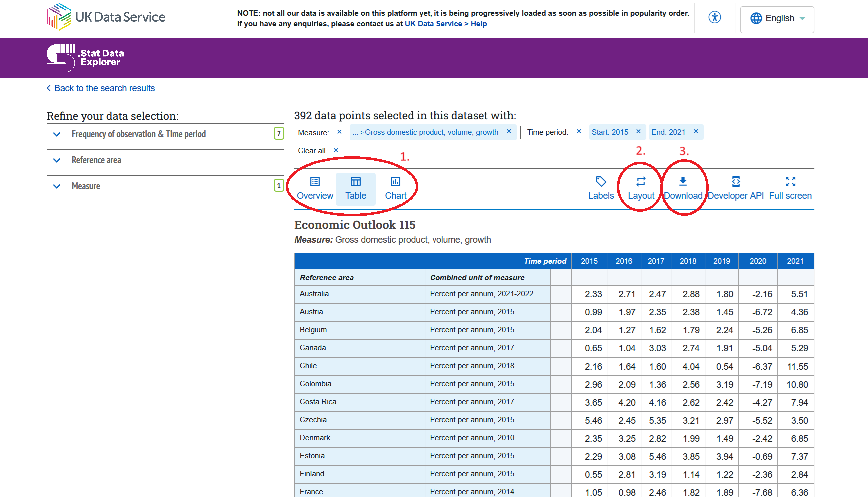Select the Chile row label
The width and height of the screenshot is (868, 497).
(308, 366)
